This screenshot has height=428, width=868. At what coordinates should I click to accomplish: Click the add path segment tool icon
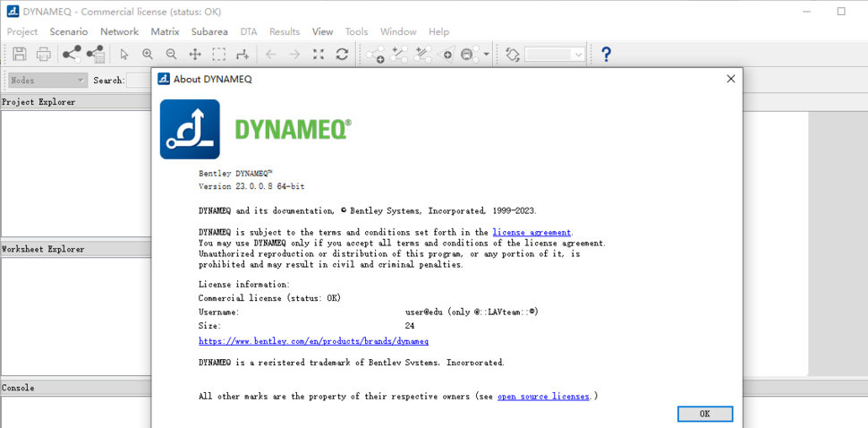(x=243, y=55)
